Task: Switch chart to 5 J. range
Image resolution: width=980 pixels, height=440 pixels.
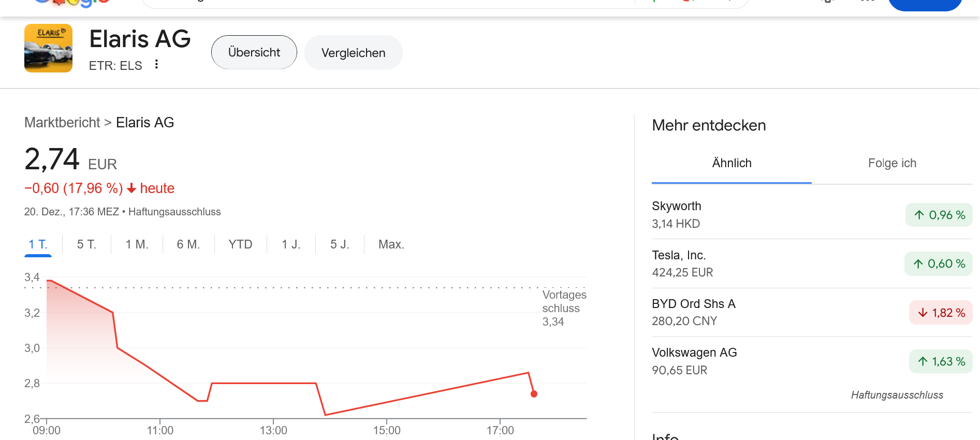Action: point(340,244)
